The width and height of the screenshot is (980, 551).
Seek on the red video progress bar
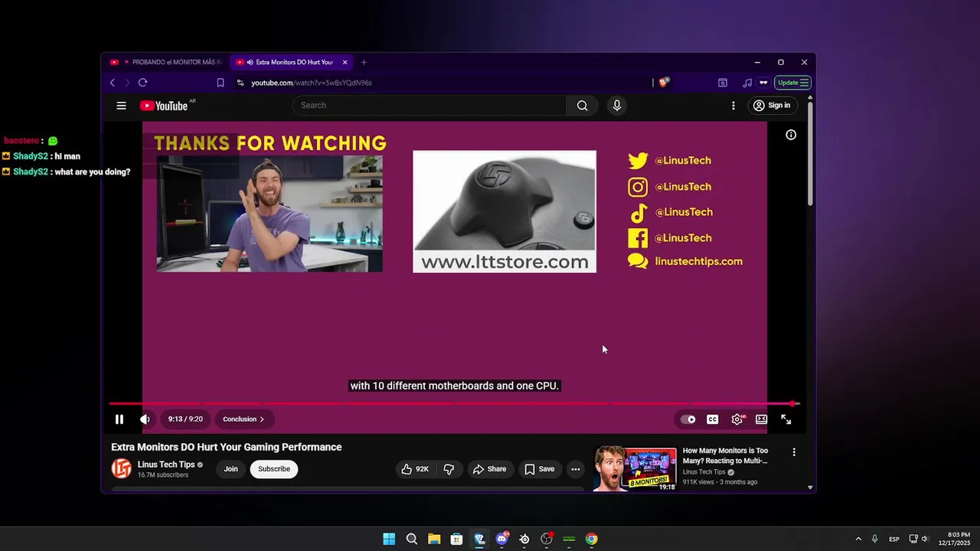(454, 403)
